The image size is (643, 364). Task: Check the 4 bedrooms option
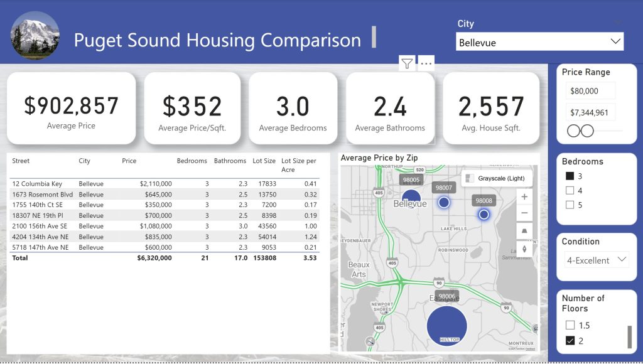pyautogui.click(x=570, y=191)
